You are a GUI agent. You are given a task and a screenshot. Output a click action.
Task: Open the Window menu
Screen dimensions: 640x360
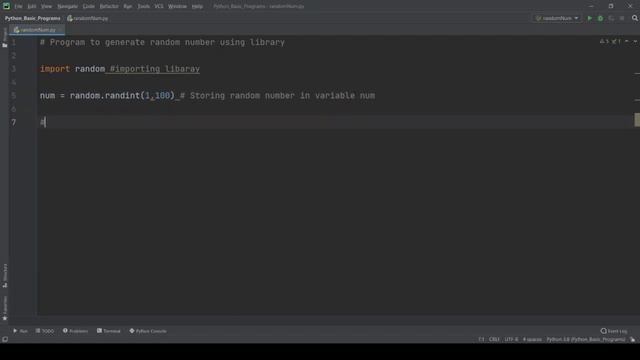click(x=177, y=6)
